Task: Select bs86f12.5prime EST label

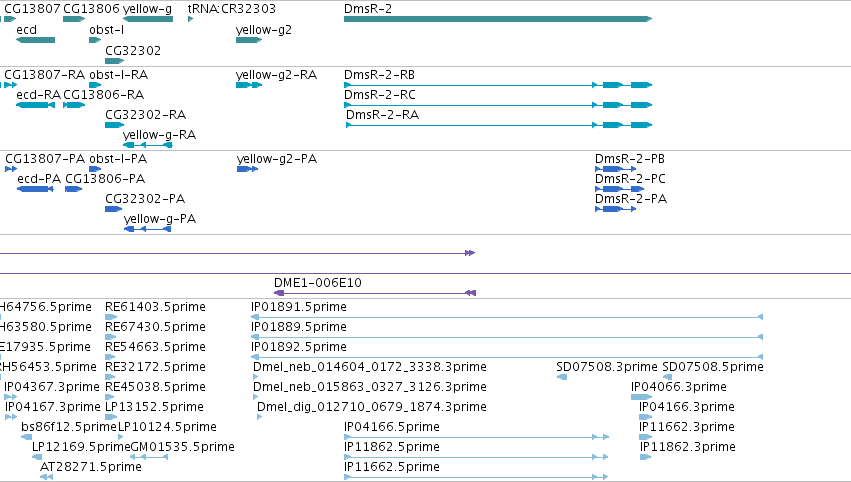Action: (x=69, y=427)
